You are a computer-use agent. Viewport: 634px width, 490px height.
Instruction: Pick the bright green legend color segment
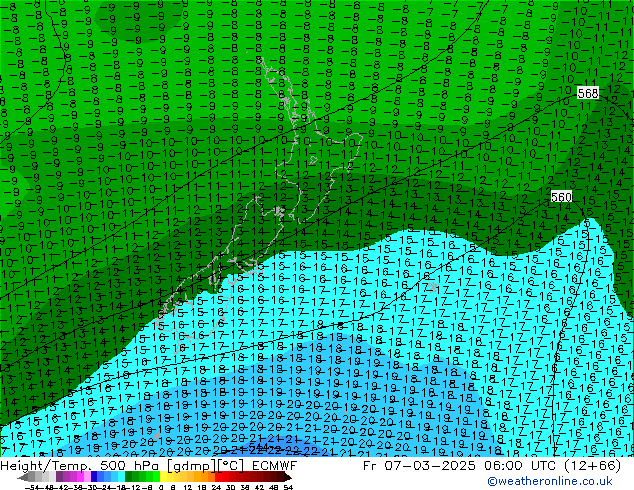(x=156, y=478)
